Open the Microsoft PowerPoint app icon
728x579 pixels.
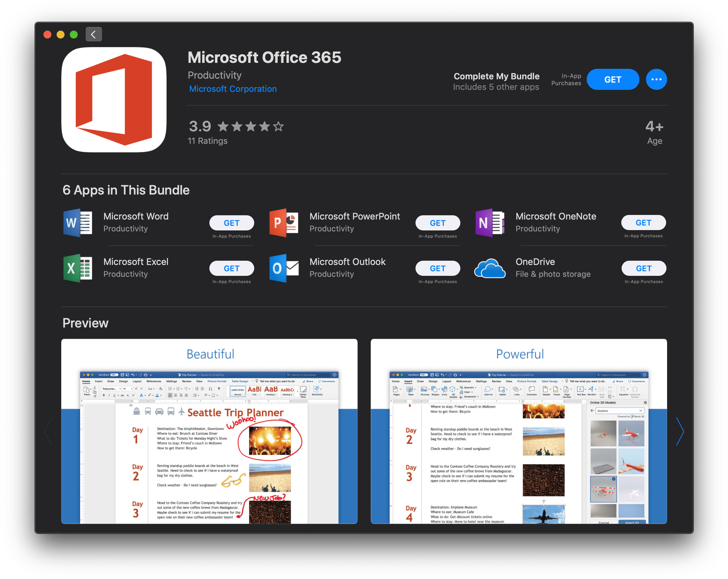pos(283,223)
